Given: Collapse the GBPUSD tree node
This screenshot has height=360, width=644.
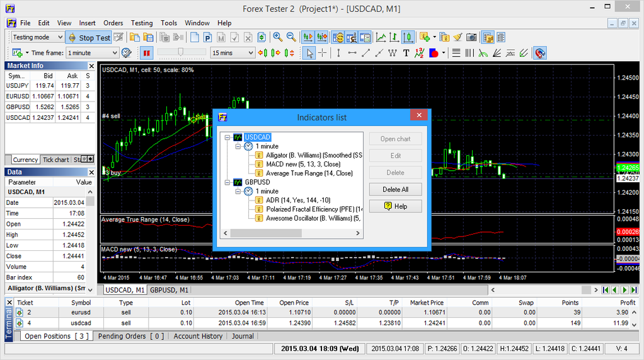Looking at the screenshot, I should pos(227,182).
